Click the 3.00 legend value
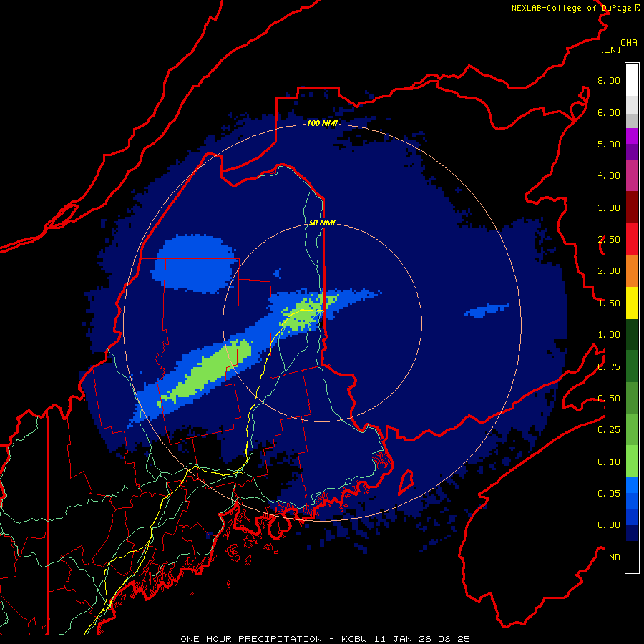The image size is (644, 644). click(x=609, y=208)
